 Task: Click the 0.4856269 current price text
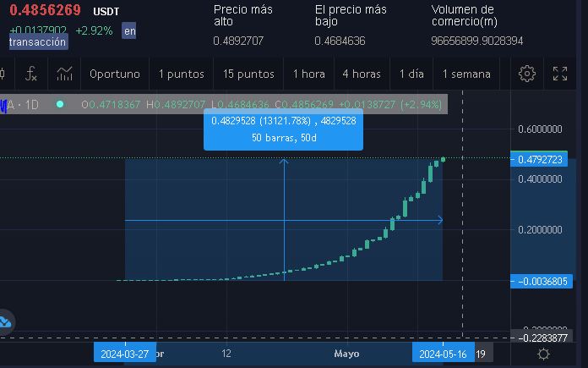pyautogui.click(x=45, y=10)
